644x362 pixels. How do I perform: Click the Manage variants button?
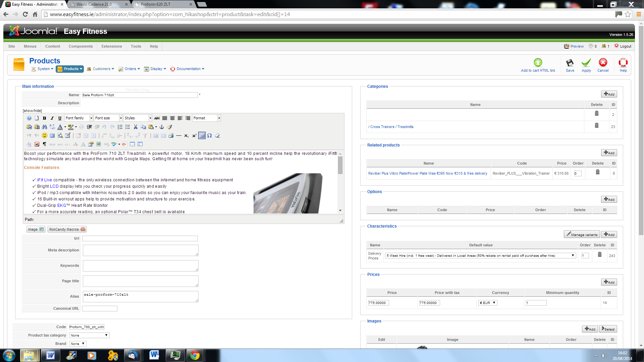click(582, 234)
